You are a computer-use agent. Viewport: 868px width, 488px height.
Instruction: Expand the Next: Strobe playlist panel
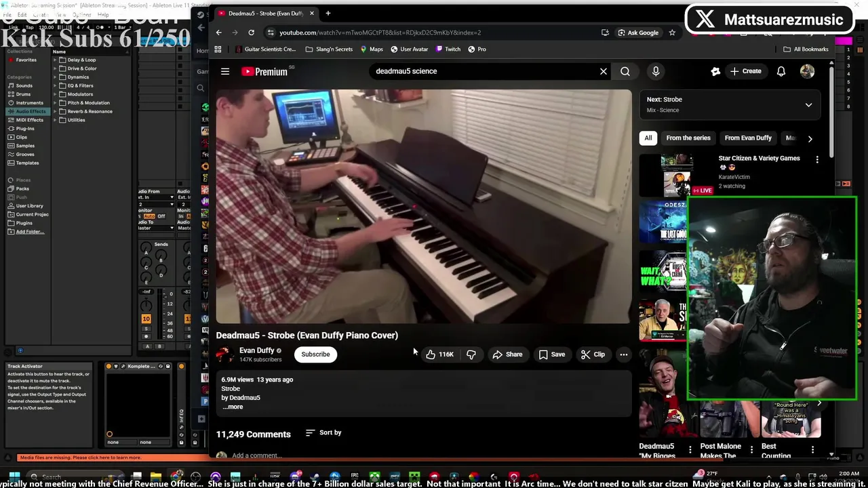tap(808, 105)
